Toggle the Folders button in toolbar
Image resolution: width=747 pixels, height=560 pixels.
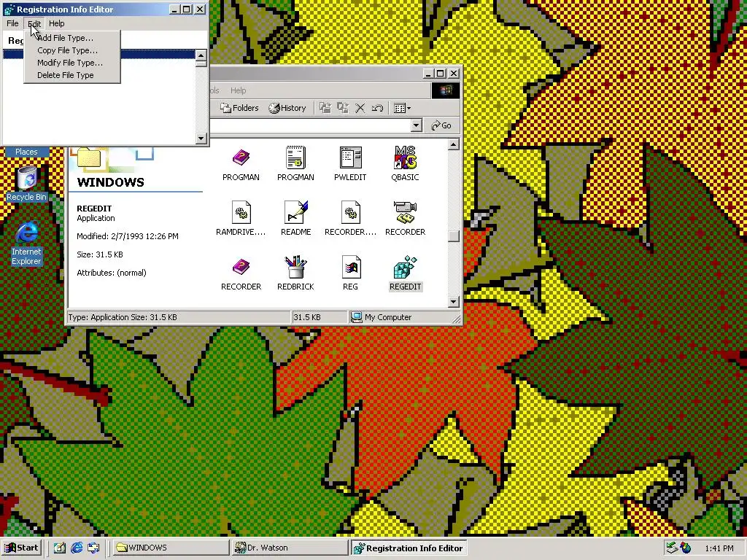239,108
